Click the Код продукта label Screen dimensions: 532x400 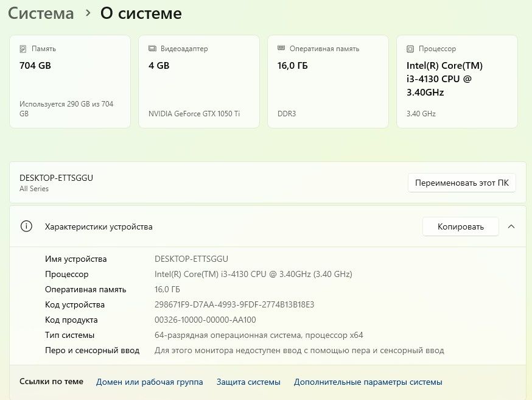coord(71,320)
